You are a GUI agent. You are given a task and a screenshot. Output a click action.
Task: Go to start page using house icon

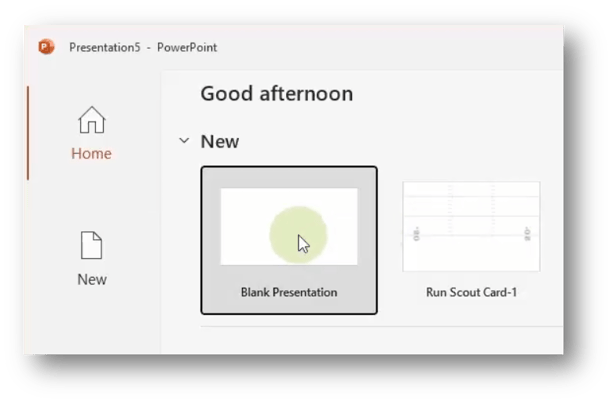(x=91, y=120)
